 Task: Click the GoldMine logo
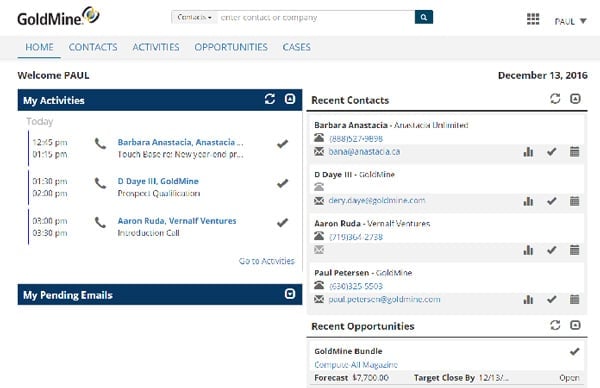point(58,16)
